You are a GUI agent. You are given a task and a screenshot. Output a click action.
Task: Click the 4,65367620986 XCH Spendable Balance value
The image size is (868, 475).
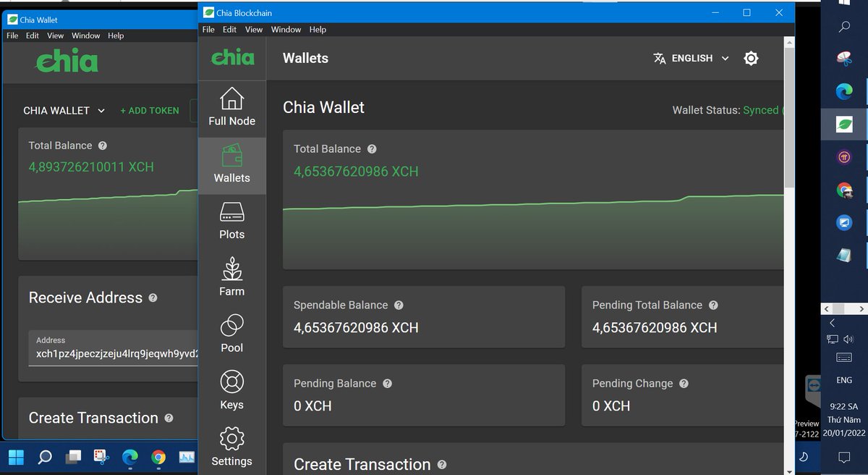coord(356,327)
